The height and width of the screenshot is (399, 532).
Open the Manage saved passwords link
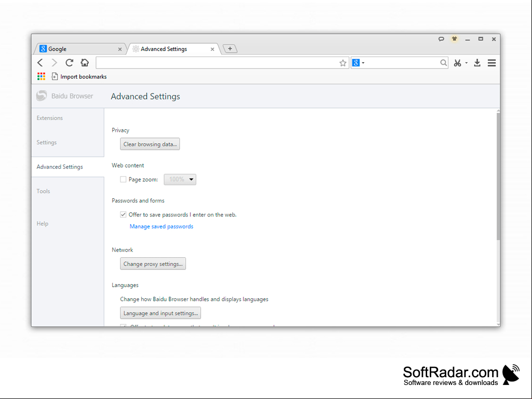pos(161,227)
